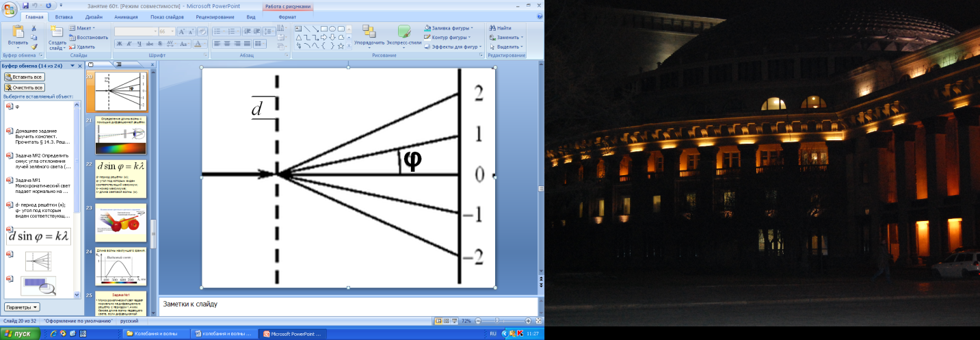Screen dimensions: 980x340
Task: Open Эффекты для фигур dropdown
Action: (453, 47)
